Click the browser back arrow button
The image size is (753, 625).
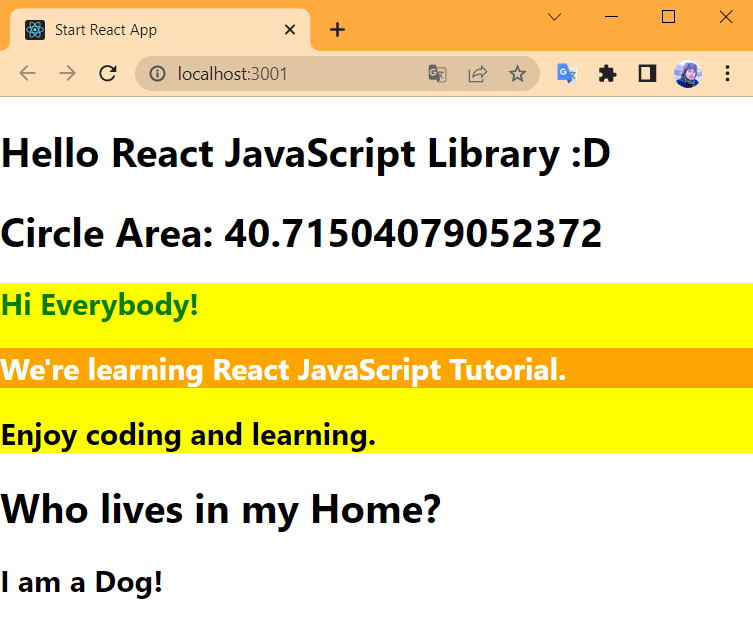coord(27,73)
